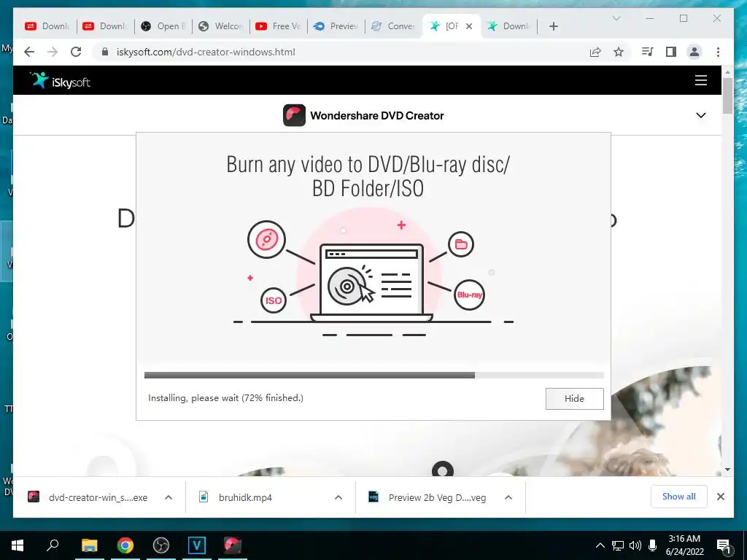Open the Chrome profile avatar

coord(694,52)
